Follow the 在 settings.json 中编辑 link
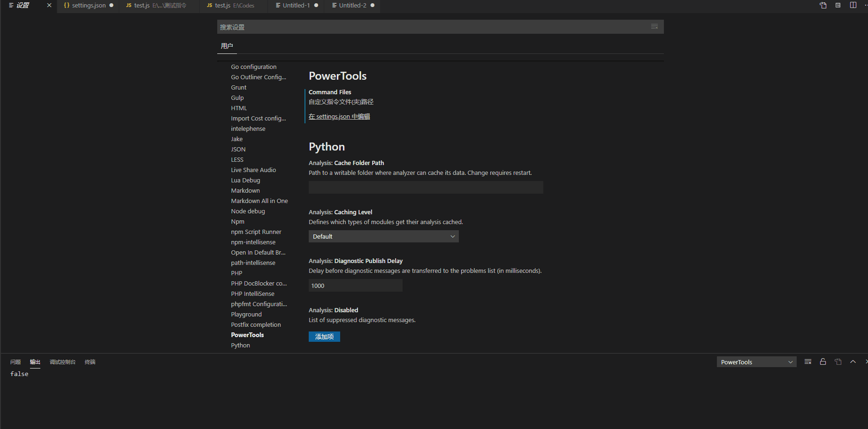The height and width of the screenshot is (429, 868). [339, 117]
